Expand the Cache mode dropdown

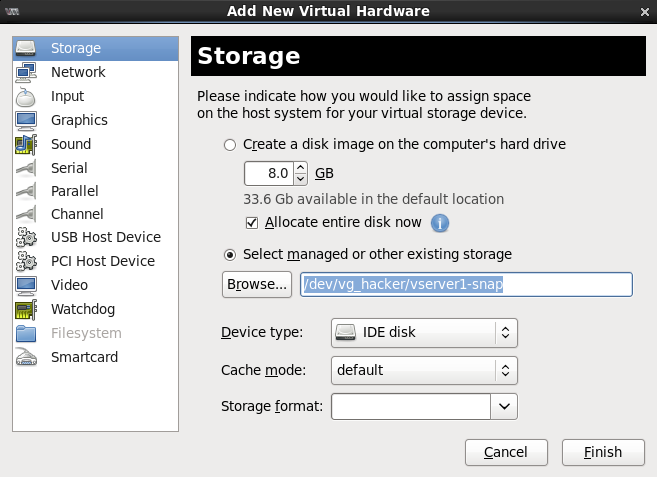click(424, 371)
